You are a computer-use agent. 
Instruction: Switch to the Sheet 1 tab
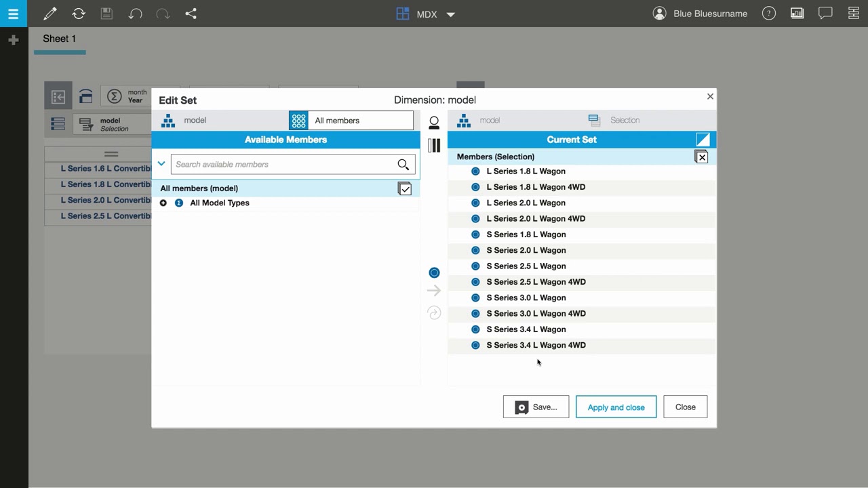[x=60, y=39]
